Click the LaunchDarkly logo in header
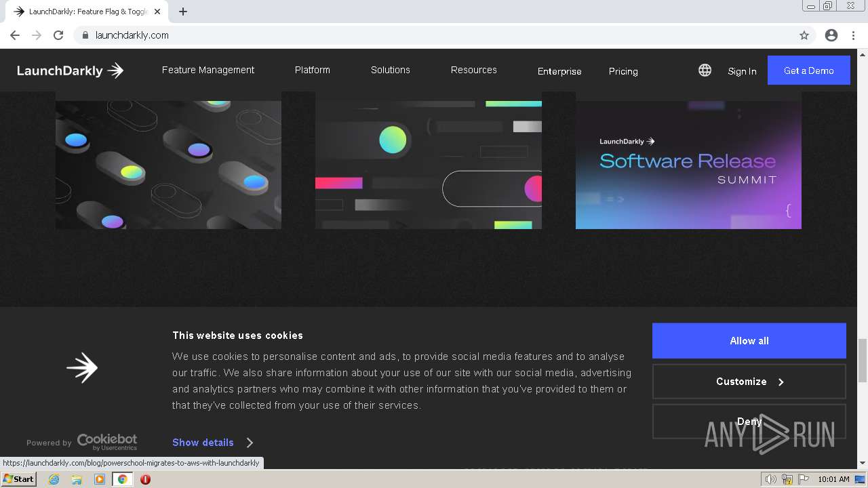868x488 pixels. click(x=71, y=70)
